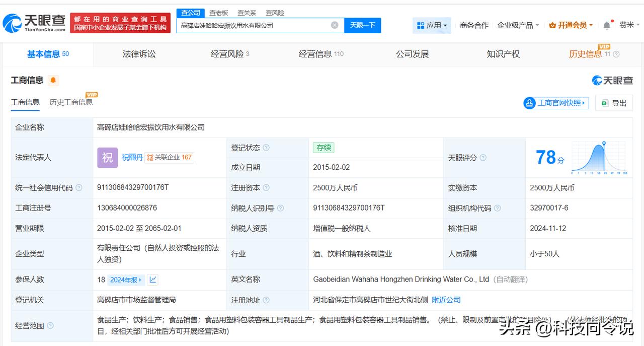Click purple 祝 avatar of legal representative
The height and width of the screenshot is (346, 644).
107,158
